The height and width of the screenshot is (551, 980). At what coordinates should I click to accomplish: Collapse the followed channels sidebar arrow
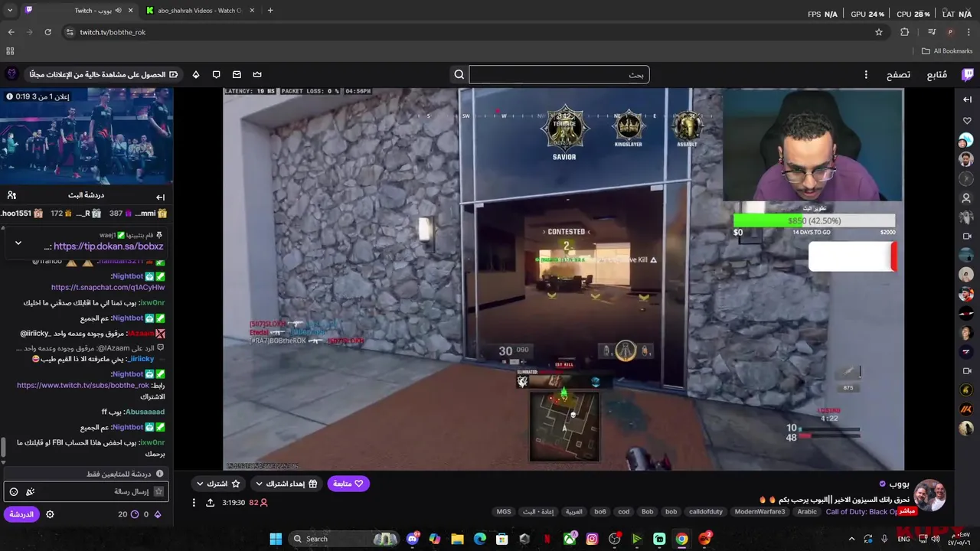click(x=967, y=99)
